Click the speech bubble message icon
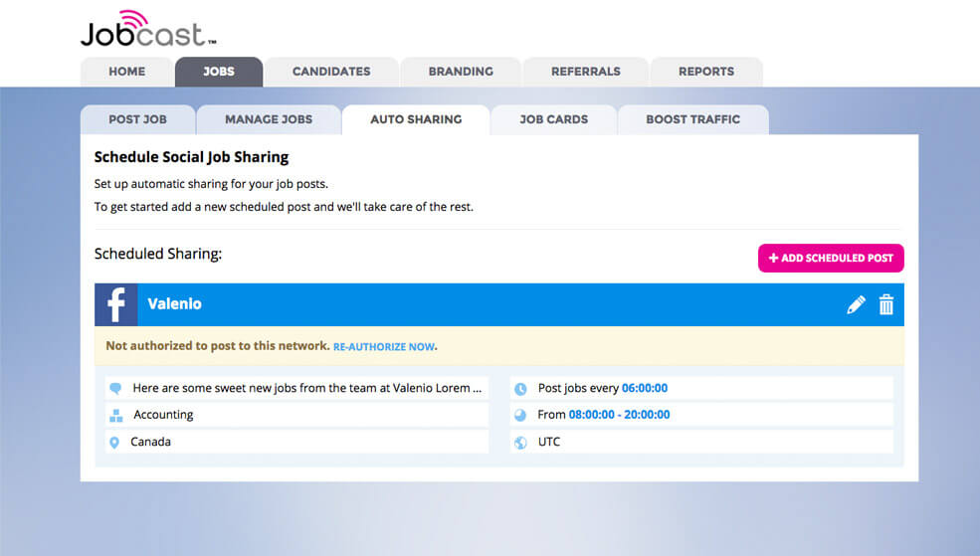 click(x=115, y=389)
